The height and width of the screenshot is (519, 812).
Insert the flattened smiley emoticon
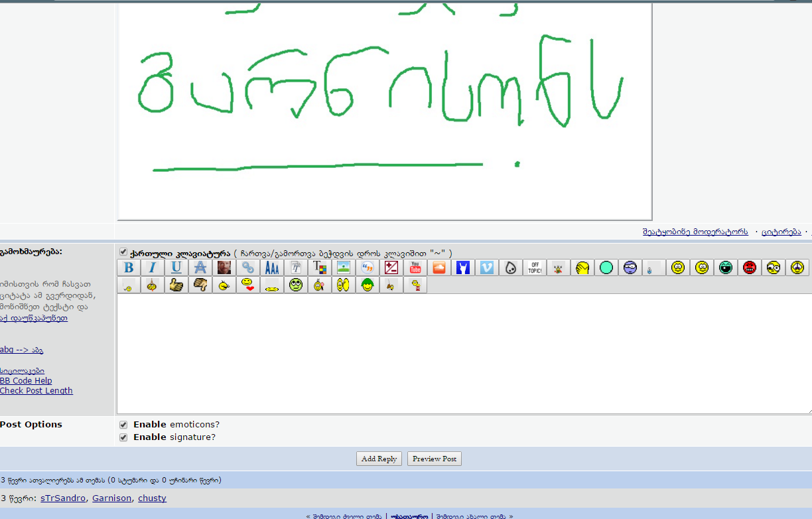point(272,285)
